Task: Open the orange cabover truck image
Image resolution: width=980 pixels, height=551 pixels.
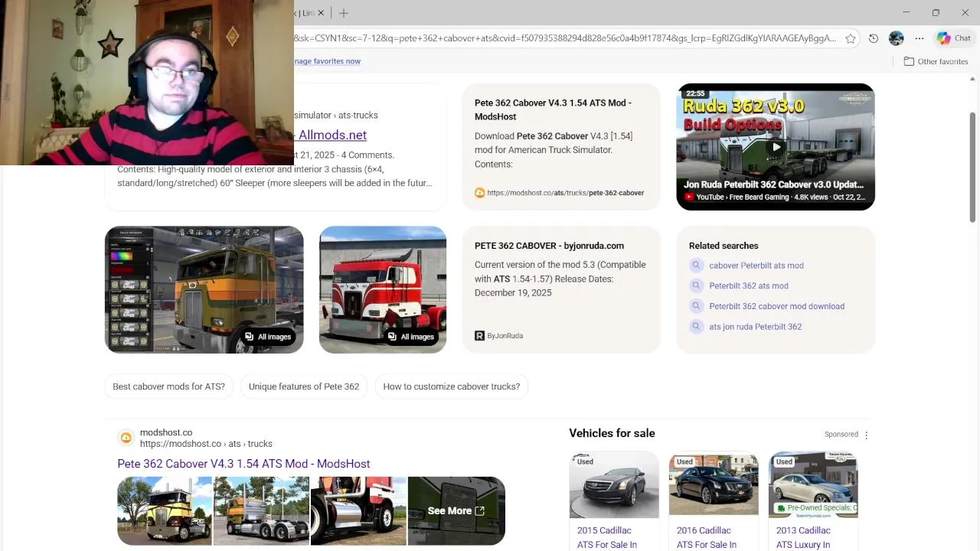Action: pos(204,289)
